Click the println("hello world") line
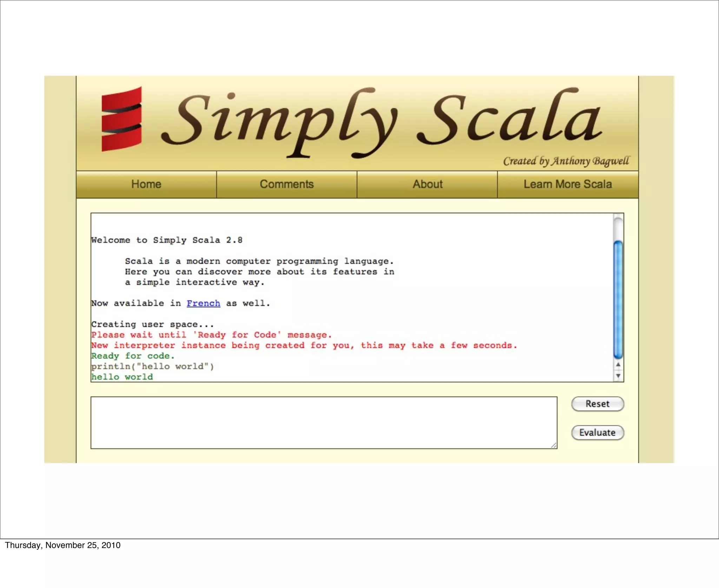 coord(153,367)
